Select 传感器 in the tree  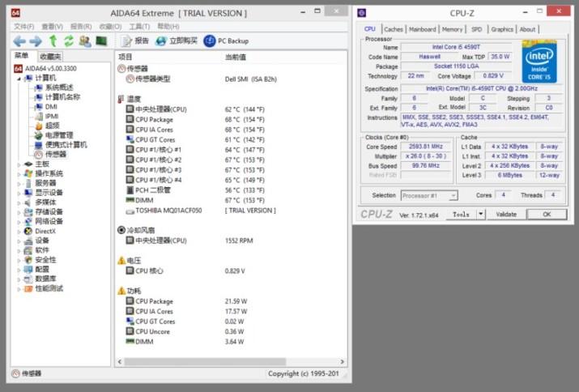pos(55,155)
